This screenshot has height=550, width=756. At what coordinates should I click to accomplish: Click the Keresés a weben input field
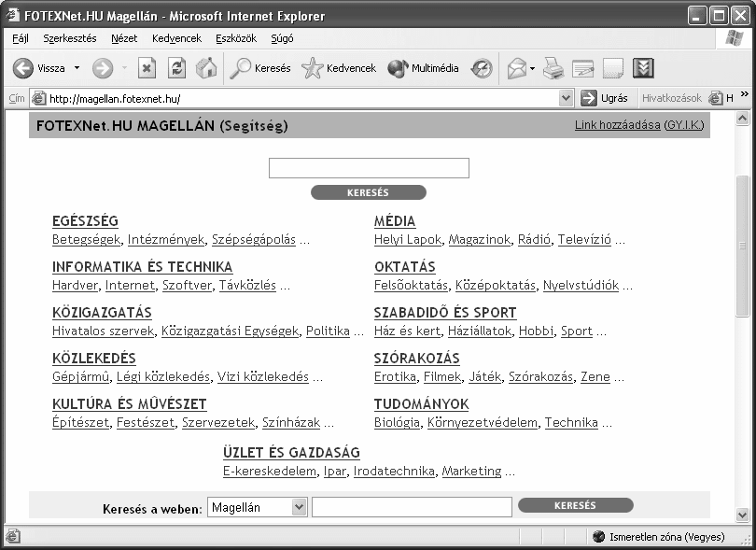point(412,507)
